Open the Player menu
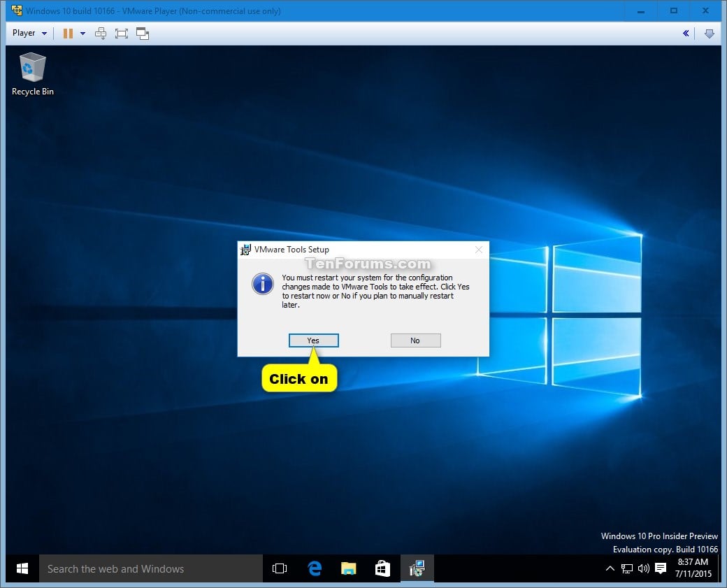Screen dimensions: 727x588 [x=29, y=33]
